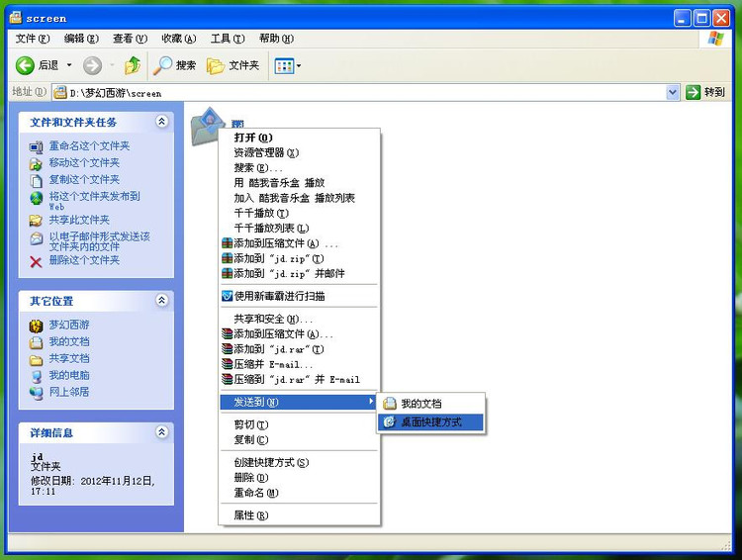The height and width of the screenshot is (560, 742).
Task: Choose 剪切(T) in context menu
Action: (x=299, y=424)
